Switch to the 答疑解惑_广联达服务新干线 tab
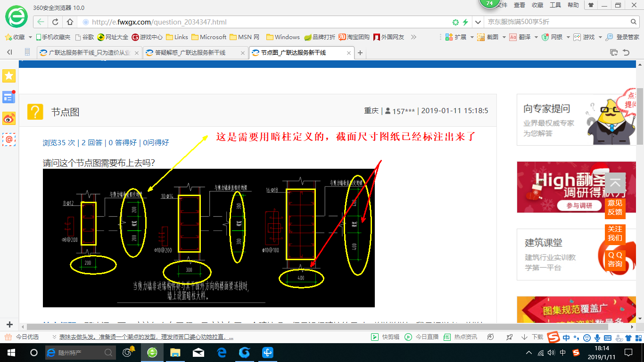The height and width of the screenshot is (362, 644). coord(195,53)
